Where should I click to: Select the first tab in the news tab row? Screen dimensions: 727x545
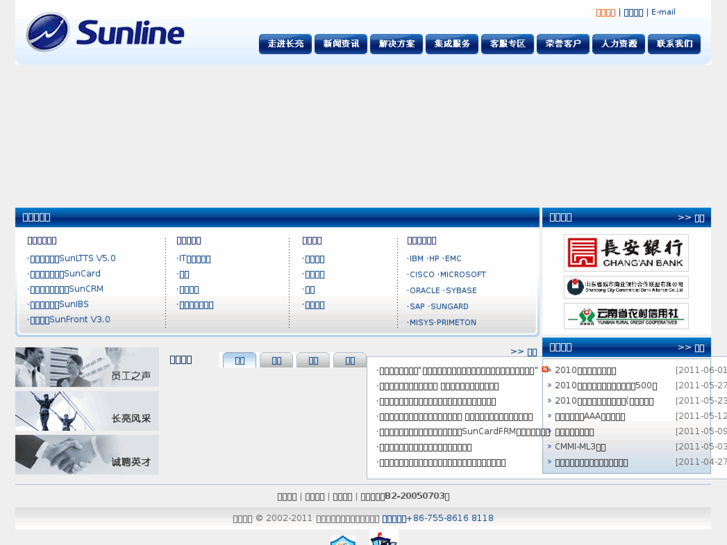point(239,360)
